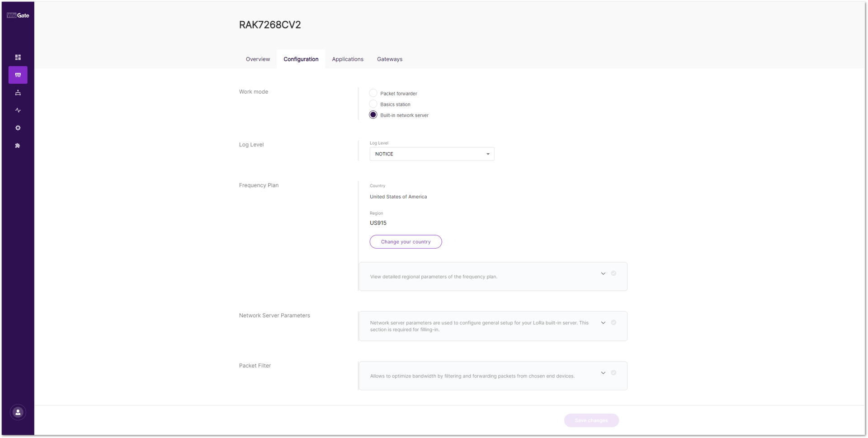Expand Network Server Parameters section
Image resolution: width=868 pixels, height=438 pixels.
(x=603, y=323)
